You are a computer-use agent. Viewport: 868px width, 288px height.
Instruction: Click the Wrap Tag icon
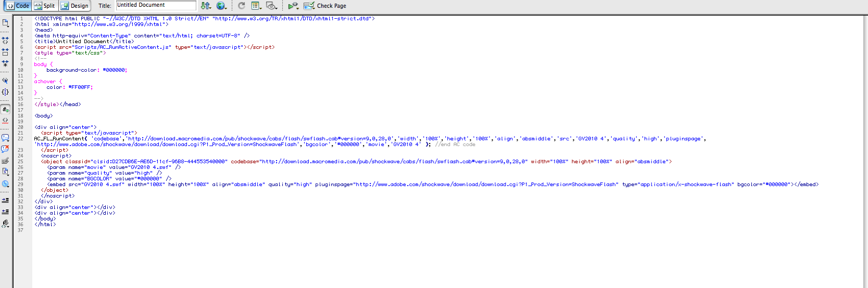5,161
